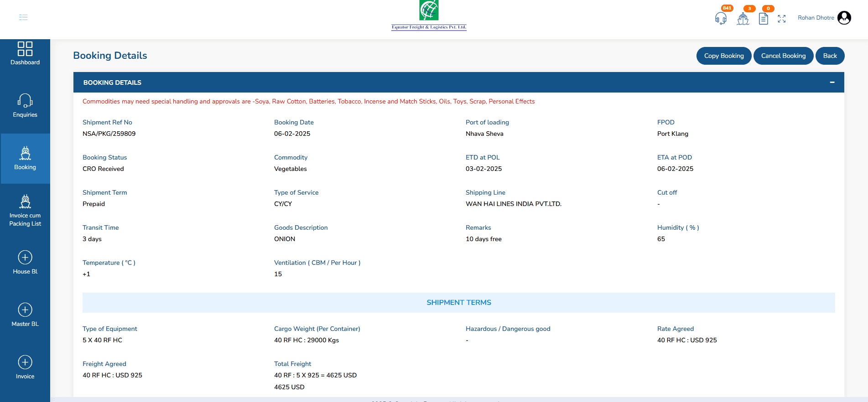Viewport: 868px width, 402px height.
Task: Open Invoice cum Packing List section
Action: click(x=25, y=211)
